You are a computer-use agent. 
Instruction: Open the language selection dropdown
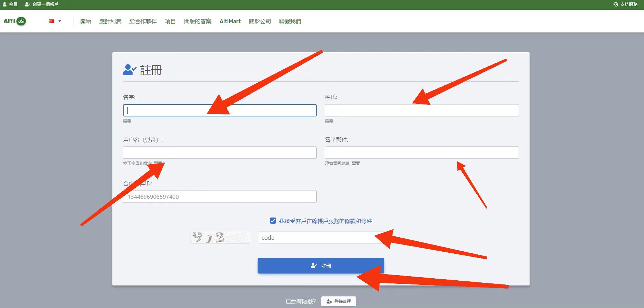pyautogui.click(x=55, y=21)
